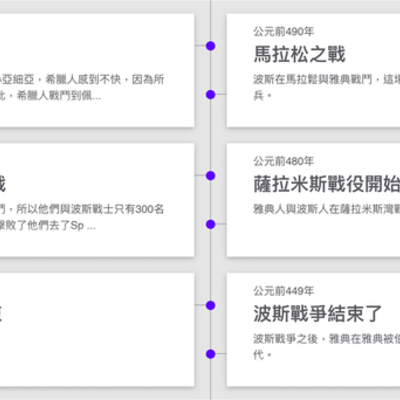Click the description starting 雅典人與波斯人在薩拉米斯灣
Viewport: 400px width, 400px height.
(327, 209)
